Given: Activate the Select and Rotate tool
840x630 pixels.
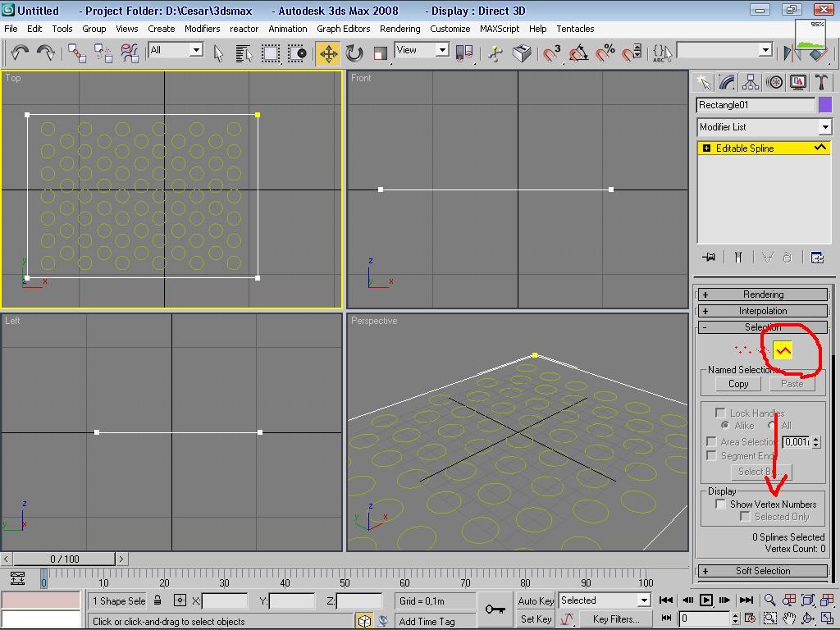Looking at the screenshot, I should click(x=354, y=53).
